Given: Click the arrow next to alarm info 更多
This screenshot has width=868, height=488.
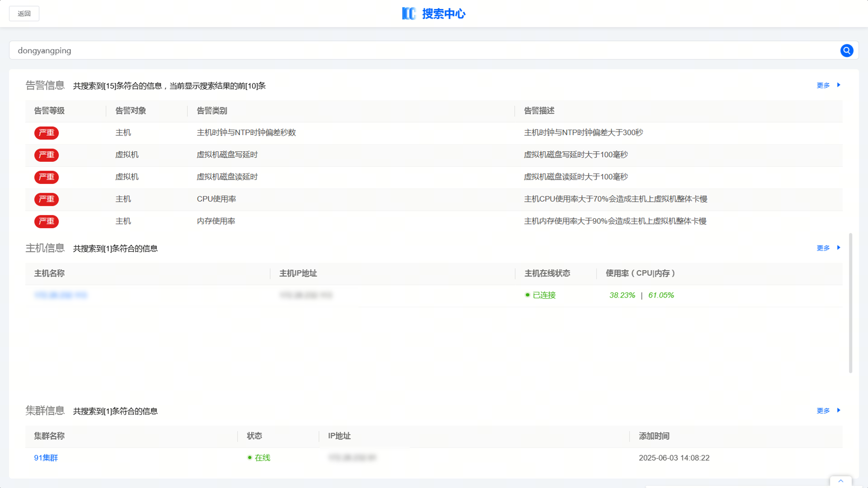Looking at the screenshot, I should (x=839, y=85).
